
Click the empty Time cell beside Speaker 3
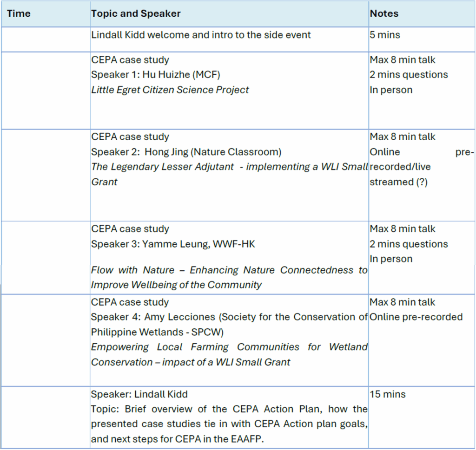(x=46, y=257)
